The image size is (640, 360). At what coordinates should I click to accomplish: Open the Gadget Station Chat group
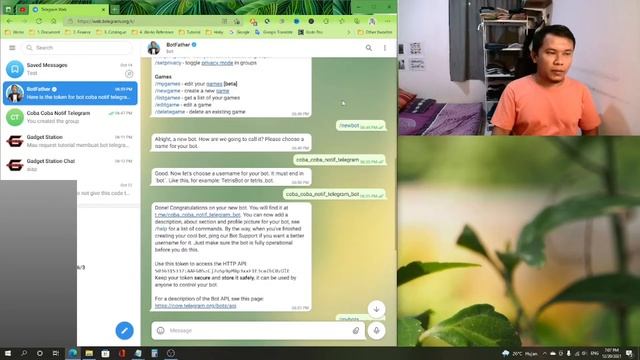[70, 165]
